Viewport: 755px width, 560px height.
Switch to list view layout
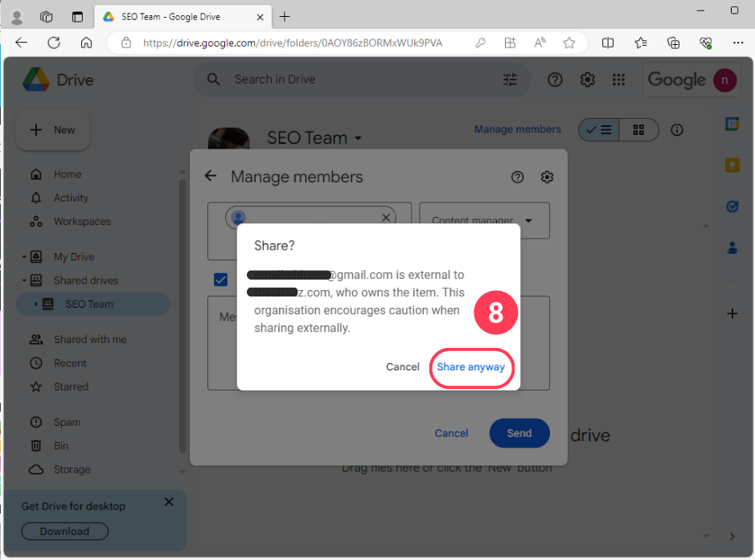click(599, 129)
